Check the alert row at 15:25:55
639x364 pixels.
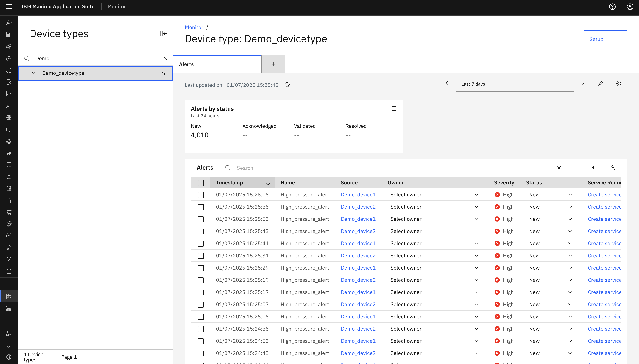point(201,207)
